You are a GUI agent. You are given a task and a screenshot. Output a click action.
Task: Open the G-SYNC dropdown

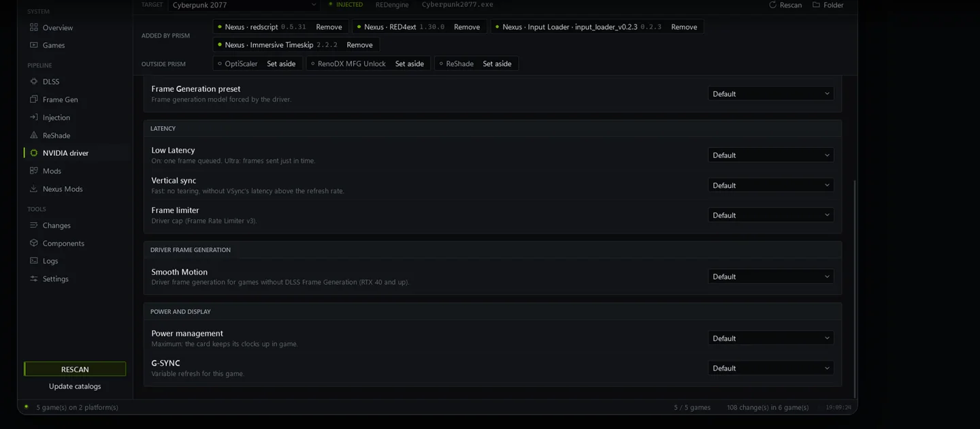pos(770,368)
